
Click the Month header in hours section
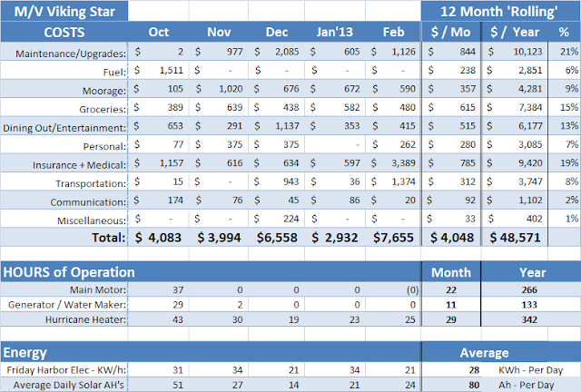pyautogui.click(x=451, y=272)
